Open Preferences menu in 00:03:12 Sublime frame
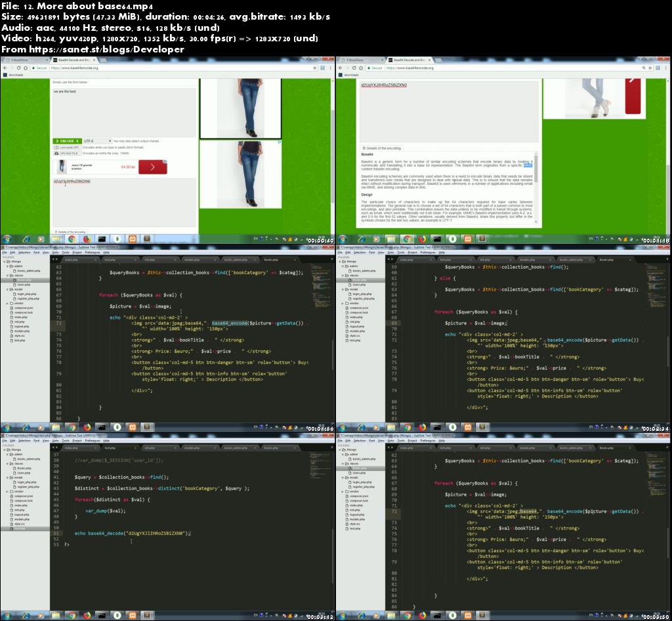This screenshot has width=672, height=621. [x=92, y=441]
